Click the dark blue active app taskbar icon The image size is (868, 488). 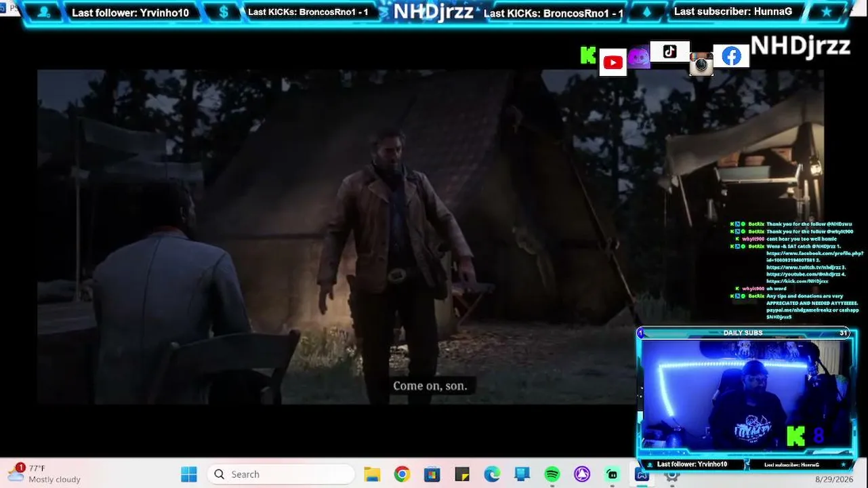(642, 474)
